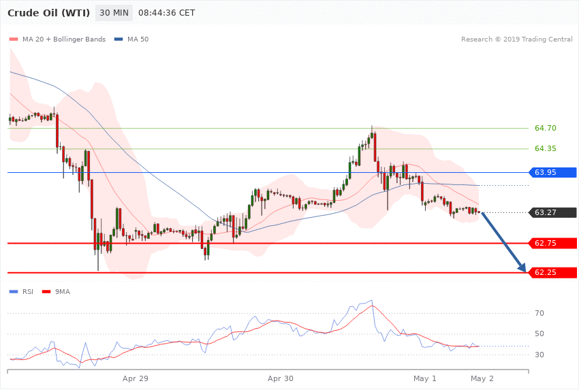
Task: Click the RSI 30 level label
Action: [539, 355]
